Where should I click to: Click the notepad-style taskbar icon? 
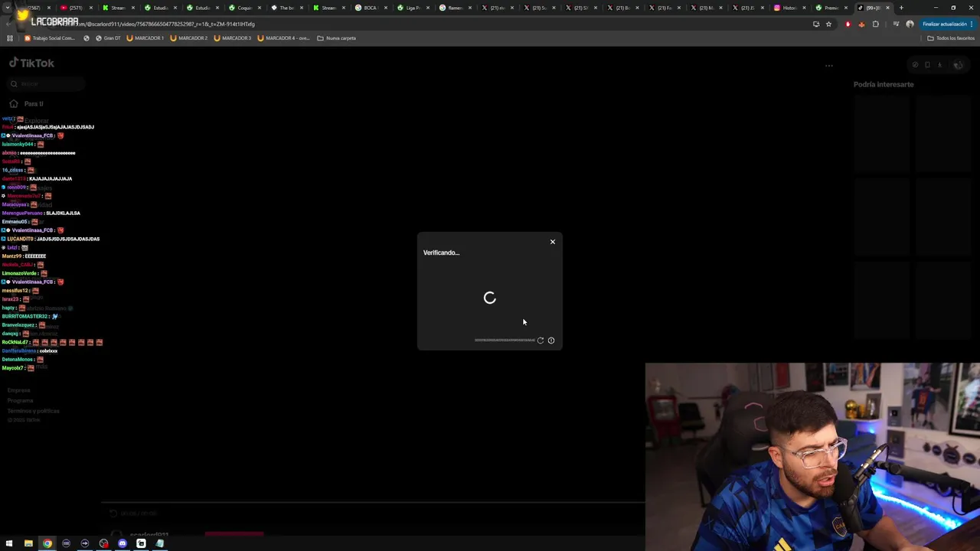pyautogui.click(x=160, y=543)
